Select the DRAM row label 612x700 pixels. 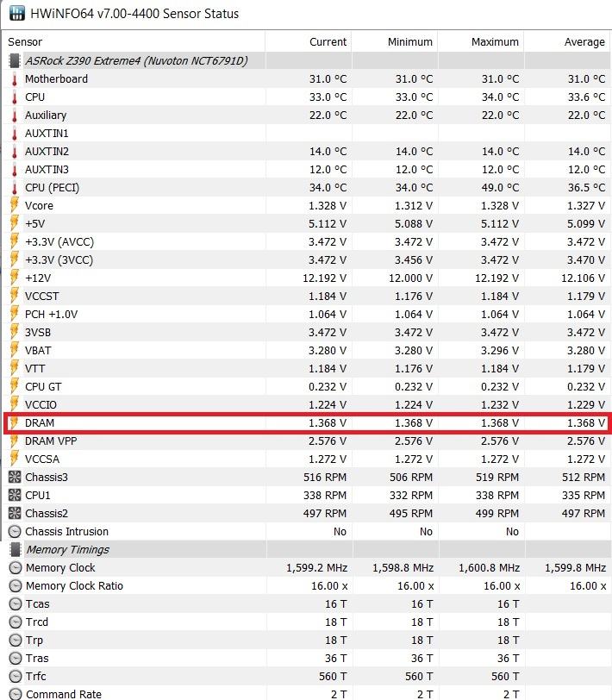[x=40, y=422]
